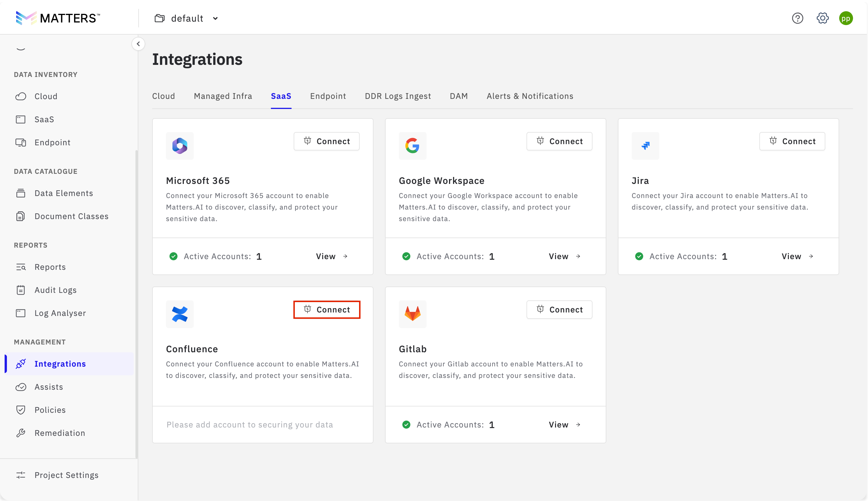Switch to the Endpoint tab
This screenshot has height=501, width=868.
(x=328, y=96)
